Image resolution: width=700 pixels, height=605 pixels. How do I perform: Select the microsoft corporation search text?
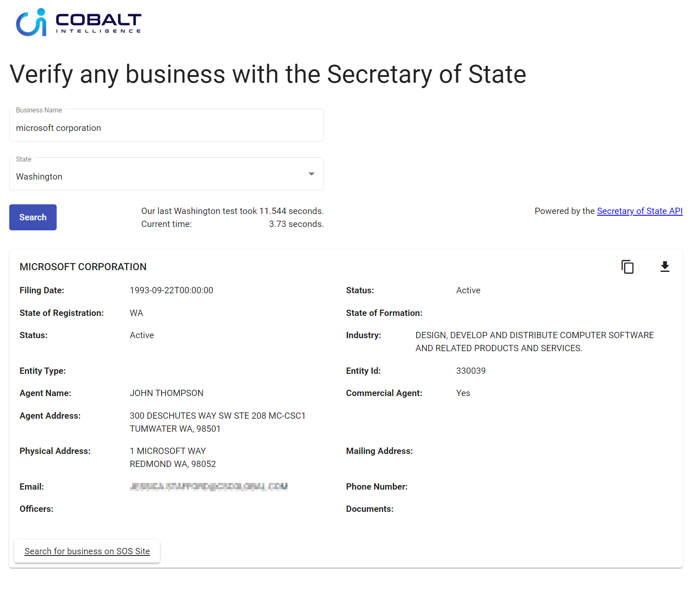pos(58,128)
